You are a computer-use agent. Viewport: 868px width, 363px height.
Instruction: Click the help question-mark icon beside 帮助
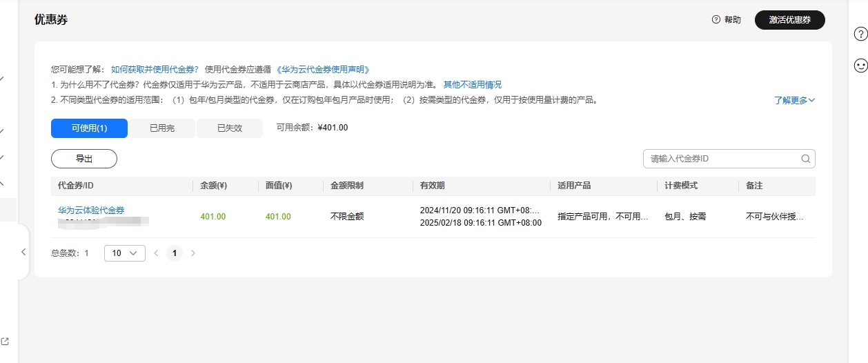click(x=716, y=20)
